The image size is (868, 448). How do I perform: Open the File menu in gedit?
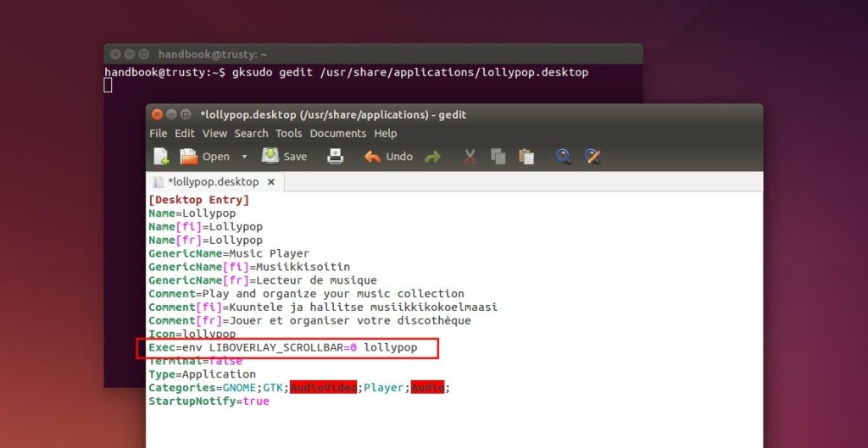(159, 133)
